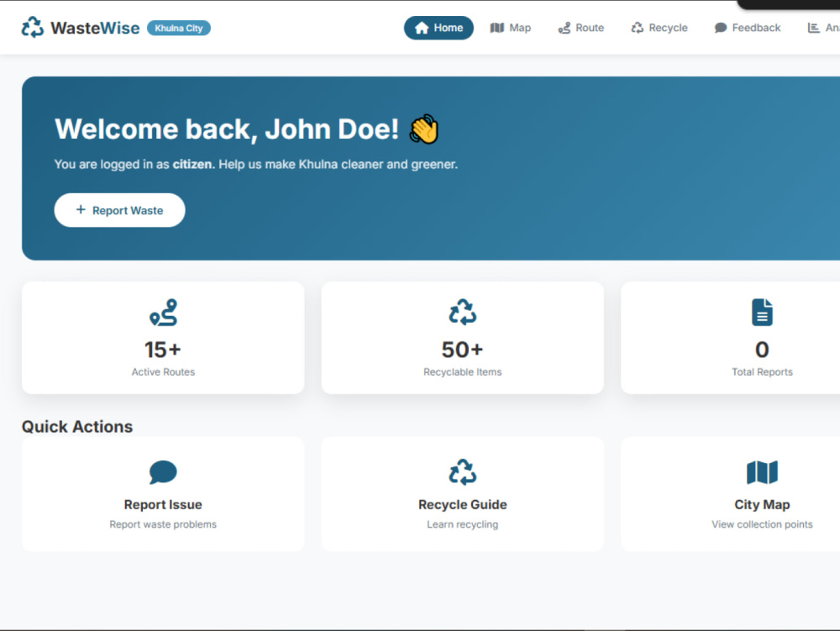Open the Route tab
Image resolution: width=840 pixels, height=631 pixels.
pyautogui.click(x=580, y=28)
